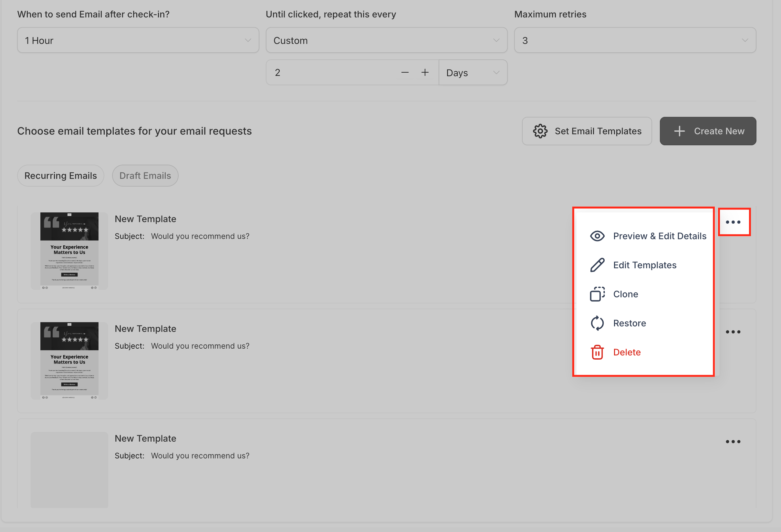This screenshot has height=532, width=781.
Task: Click the red trash Delete icon
Action: pos(597,352)
